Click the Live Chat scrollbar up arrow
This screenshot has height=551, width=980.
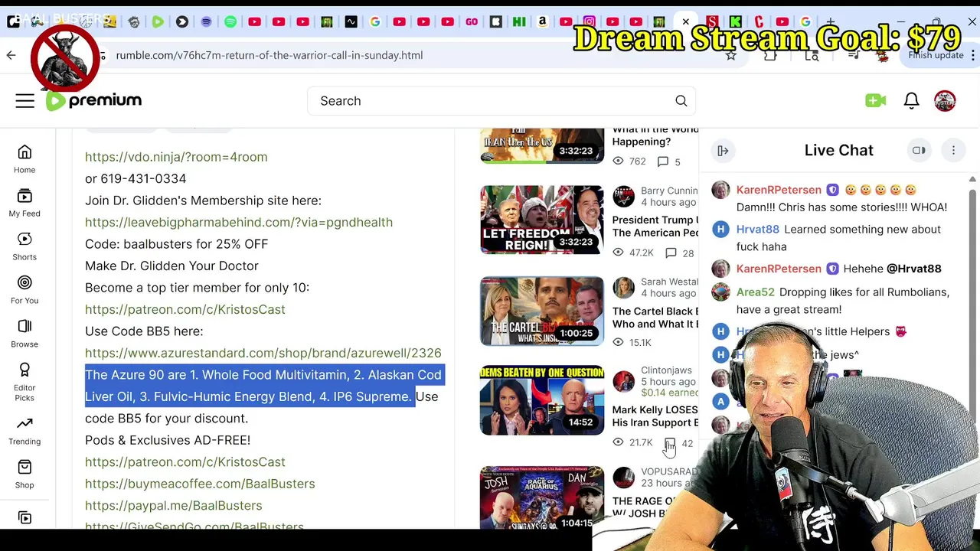click(972, 179)
